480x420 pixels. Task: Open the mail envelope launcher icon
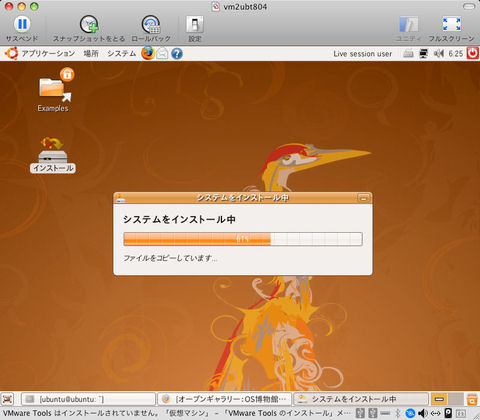click(x=162, y=54)
